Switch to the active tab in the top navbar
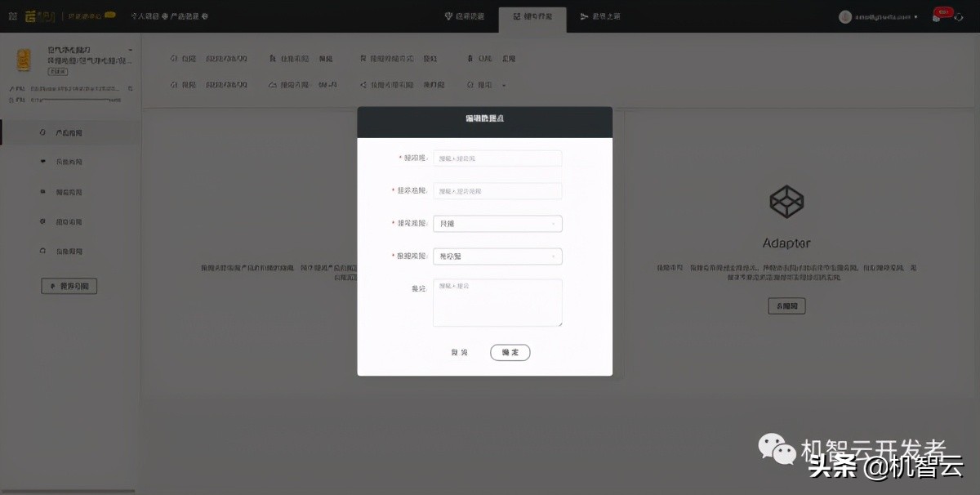The width and height of the screenshot is (980, 495). (x=532, y=15)
